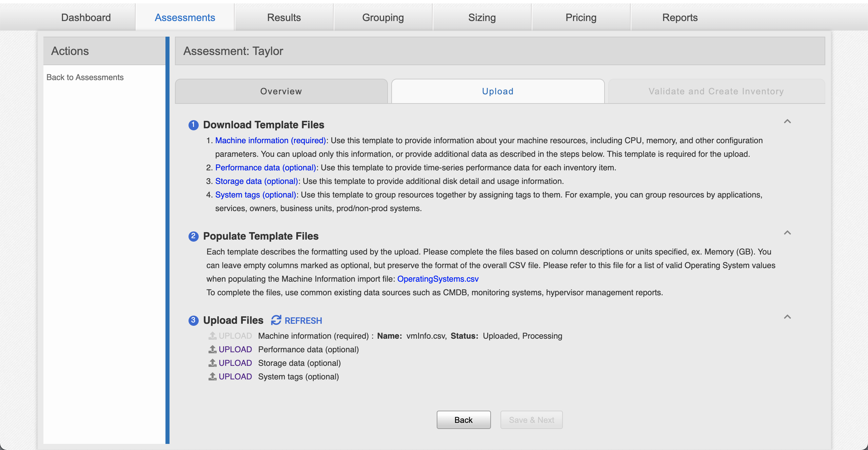Click the Refresh icon next to Upload Files
Image resolution: width=868 pixels, height=450 pixels.
click(x=276, y=320)
